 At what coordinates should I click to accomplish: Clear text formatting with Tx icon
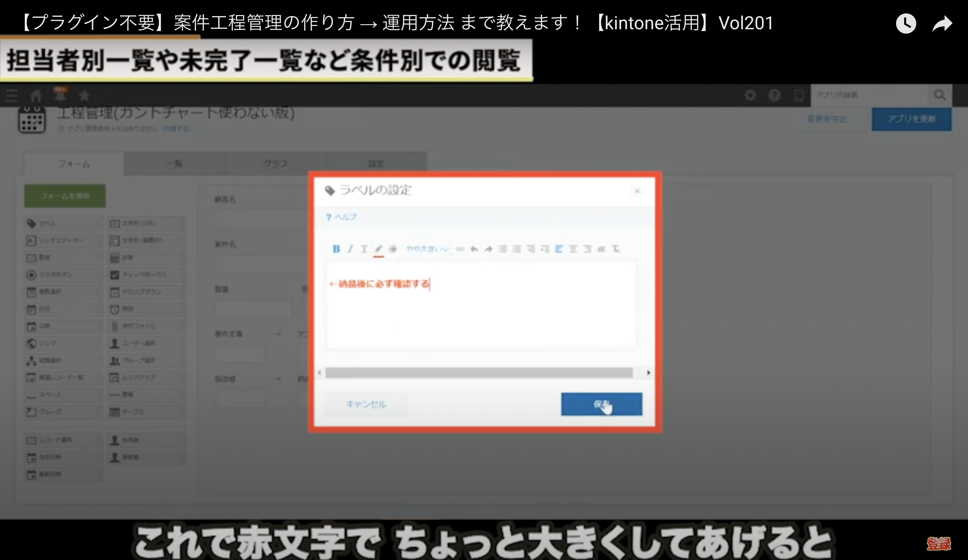coord(615,249)
